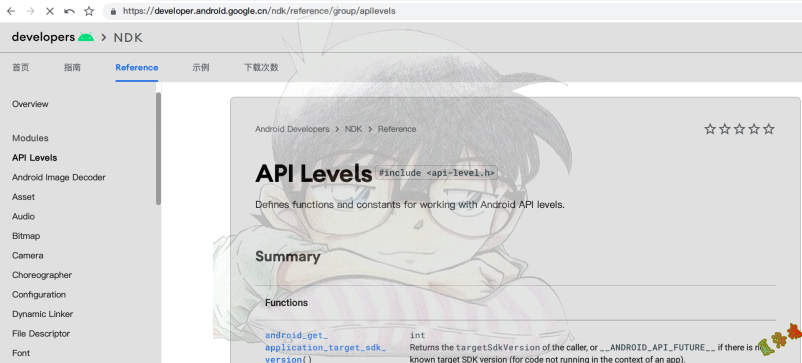Open Asset module in the sidebar
The image size is (802, 363).
pyautogui.click(x=24, y=197)
